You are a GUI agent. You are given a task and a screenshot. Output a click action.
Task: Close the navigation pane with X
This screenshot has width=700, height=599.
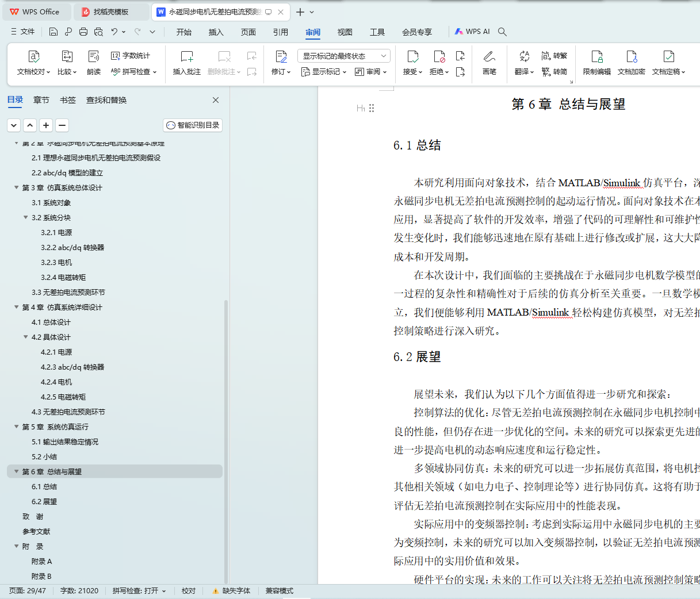[x=216, y=100]
